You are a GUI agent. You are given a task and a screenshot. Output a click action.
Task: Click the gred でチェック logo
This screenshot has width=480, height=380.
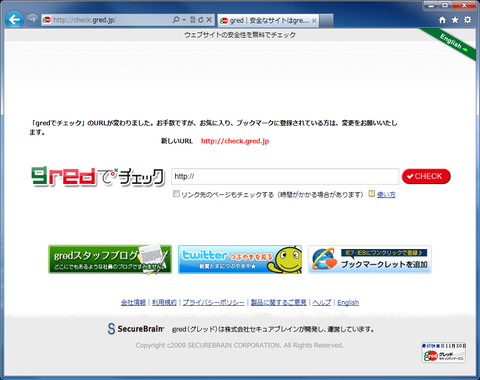(x=98, y=176)
